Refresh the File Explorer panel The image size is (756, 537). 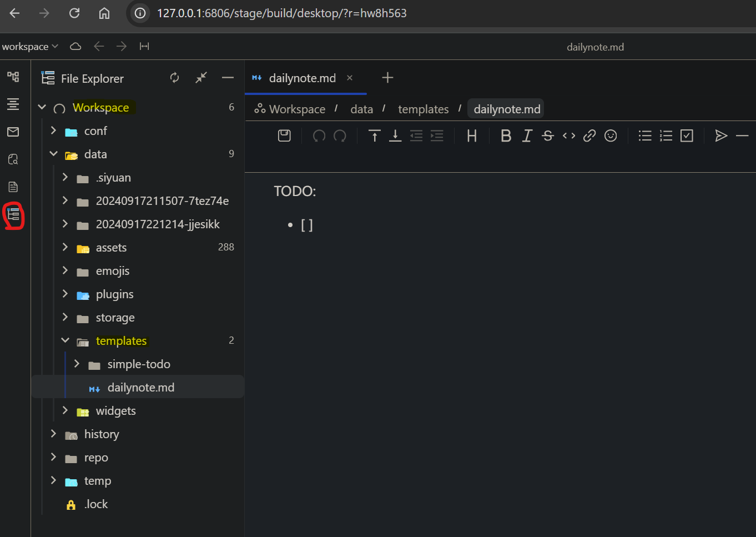pyautogui.click(x=175, y=78)
